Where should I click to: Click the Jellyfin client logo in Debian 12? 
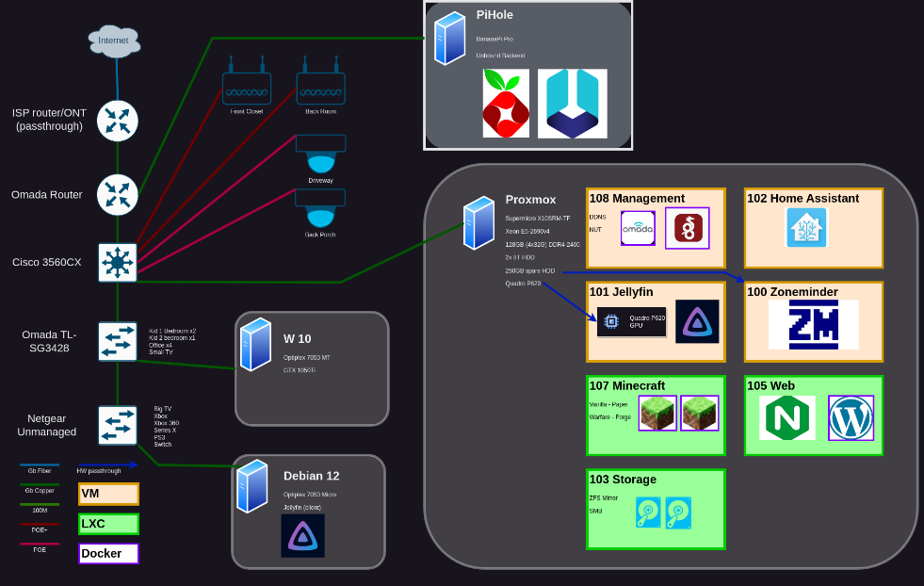click(303, 536)
